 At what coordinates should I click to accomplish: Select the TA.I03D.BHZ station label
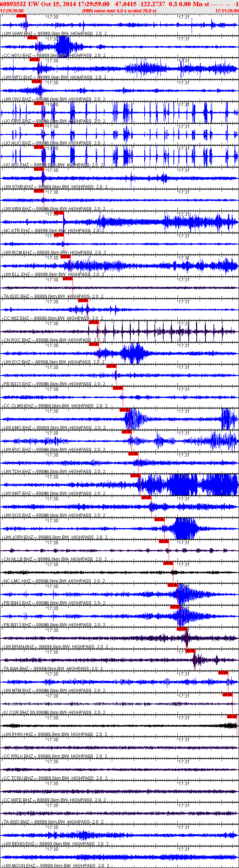click(x=17, y=296)
